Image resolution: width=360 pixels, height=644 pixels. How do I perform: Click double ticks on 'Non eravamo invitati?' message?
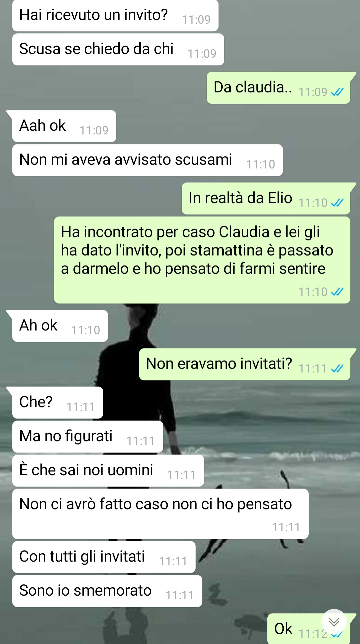[x=337, y=369]
